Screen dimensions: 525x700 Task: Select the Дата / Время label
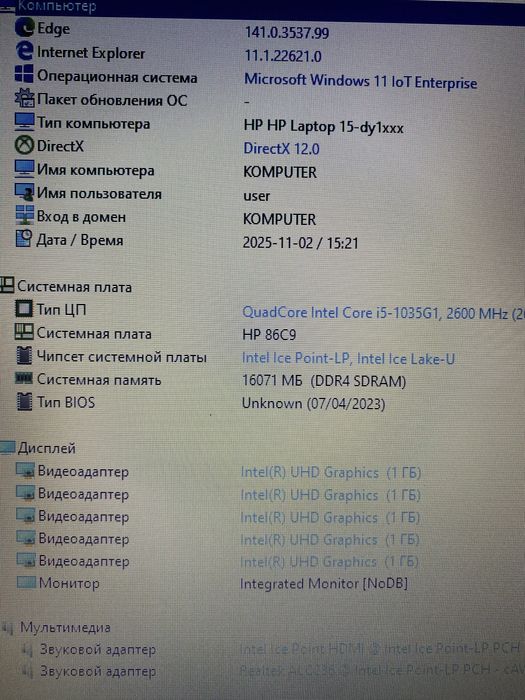[79, 240]
